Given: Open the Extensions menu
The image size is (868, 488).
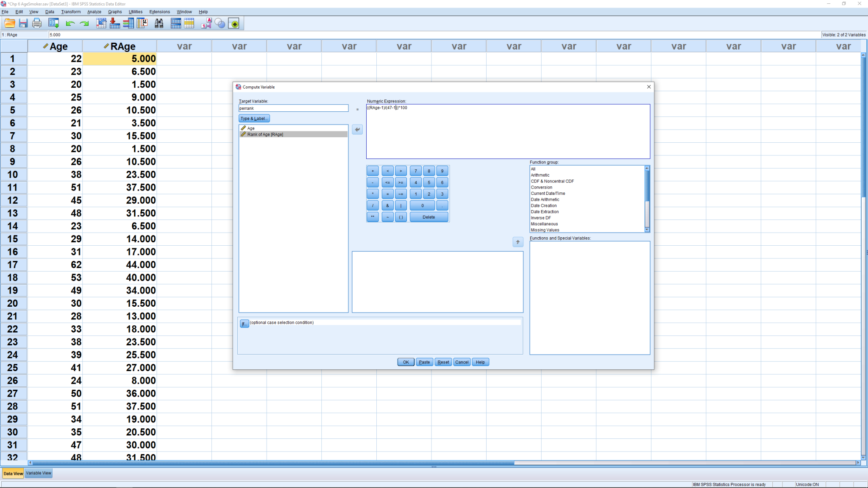Looking at the screenshot, I should tap(159, 12).
